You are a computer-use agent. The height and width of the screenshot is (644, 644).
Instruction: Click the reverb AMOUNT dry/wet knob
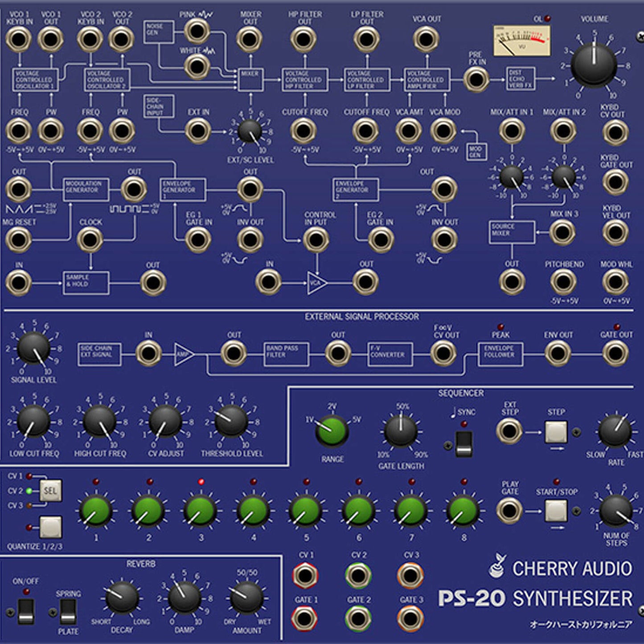click(246, 598)
